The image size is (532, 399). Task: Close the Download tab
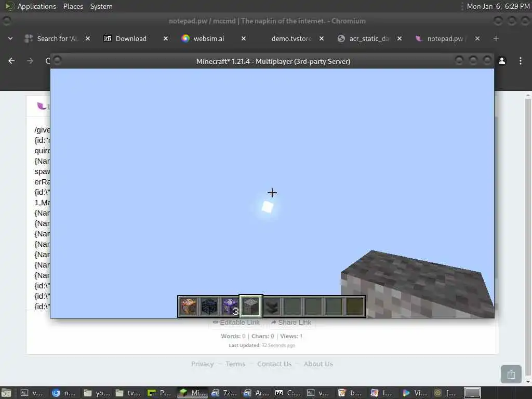click(166, 38)
